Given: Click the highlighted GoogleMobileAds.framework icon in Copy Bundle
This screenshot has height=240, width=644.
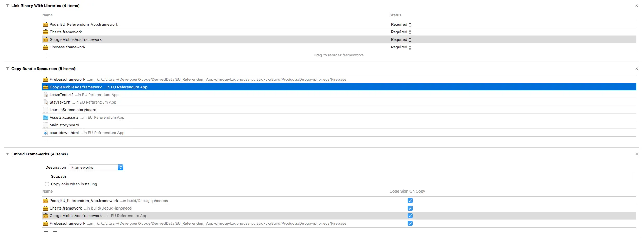Looking at the screenshot, I should [45, 87].
